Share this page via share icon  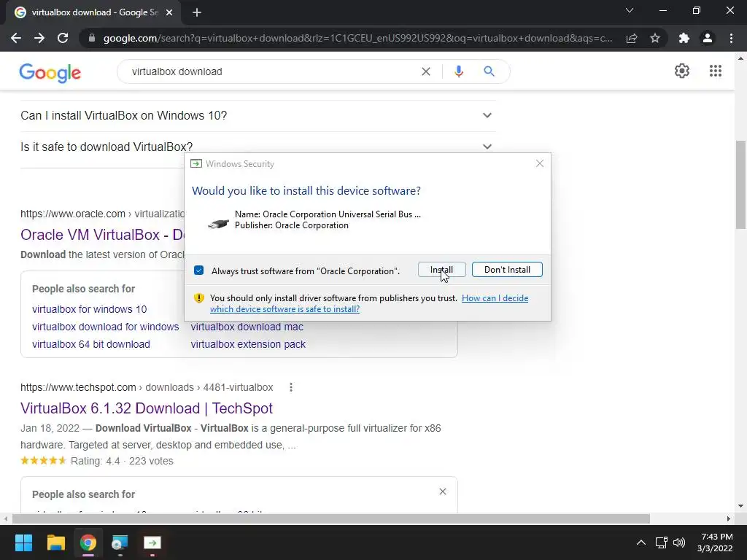click(x=632, y=38)
